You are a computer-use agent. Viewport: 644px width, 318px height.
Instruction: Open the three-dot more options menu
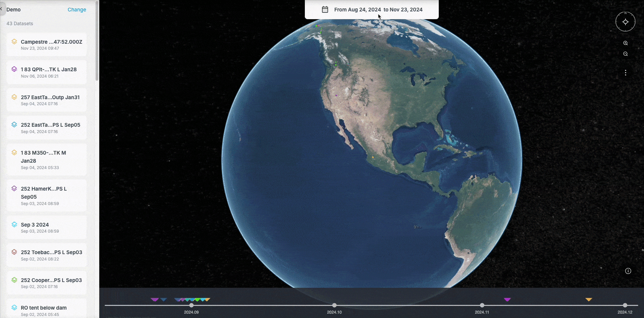[625, 73]
